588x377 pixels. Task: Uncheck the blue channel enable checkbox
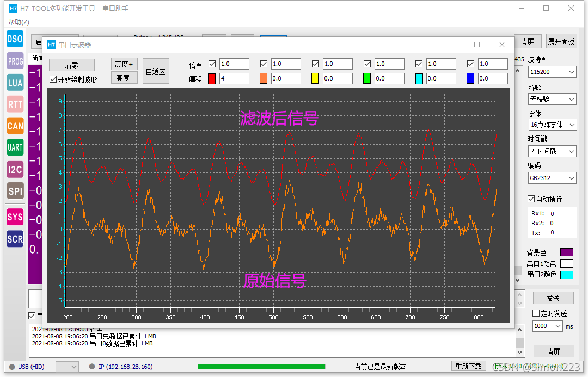[x=470, y=64]
